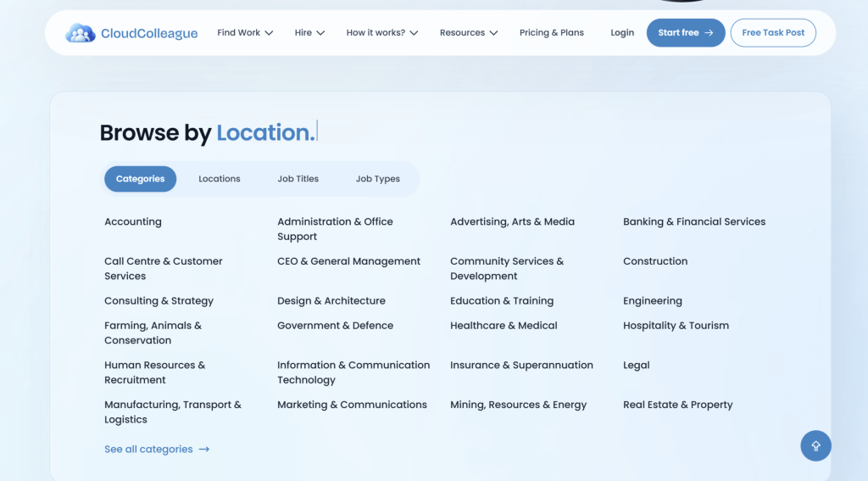Open Real Estate & Property category

[x=677, y=405]
